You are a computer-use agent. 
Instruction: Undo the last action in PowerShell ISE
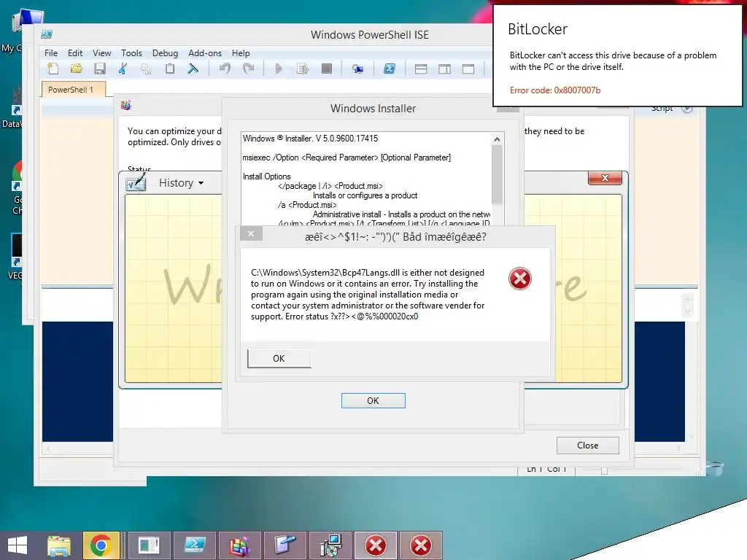point(225,69)
